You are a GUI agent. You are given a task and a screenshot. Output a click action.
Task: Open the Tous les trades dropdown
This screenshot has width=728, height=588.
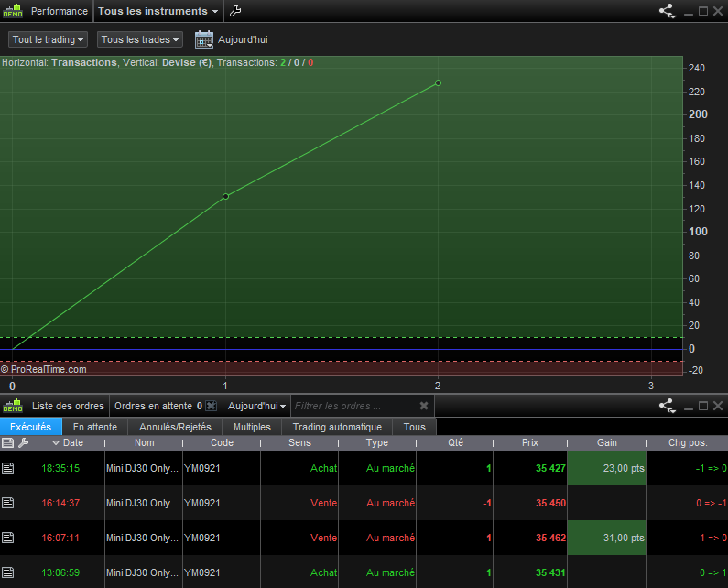140,39
